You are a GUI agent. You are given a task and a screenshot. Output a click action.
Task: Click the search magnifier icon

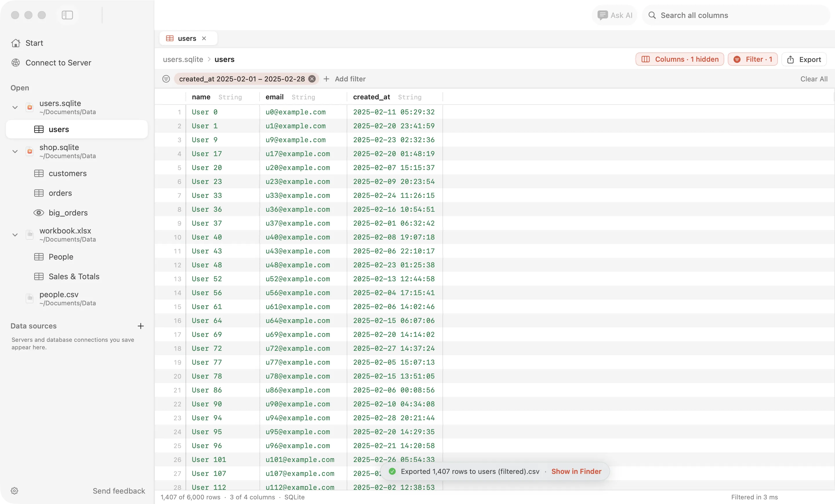[x=652, y=15]
